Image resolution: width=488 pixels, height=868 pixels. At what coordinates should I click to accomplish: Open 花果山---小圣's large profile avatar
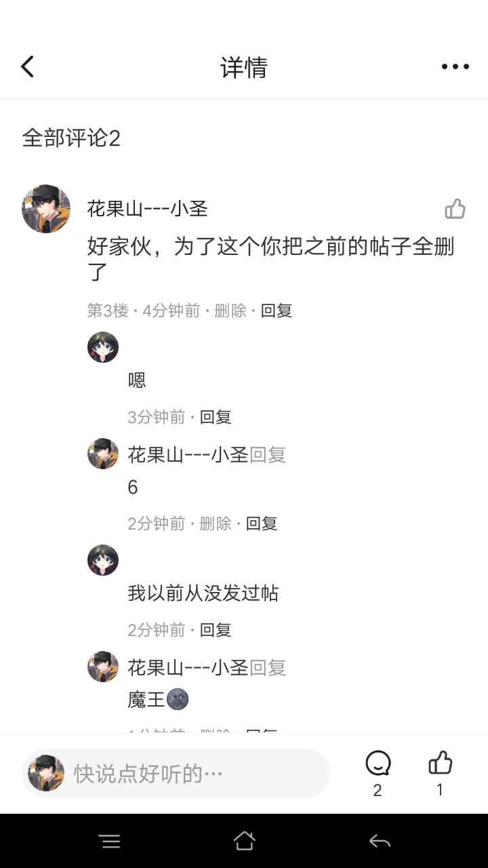point(46,209)
